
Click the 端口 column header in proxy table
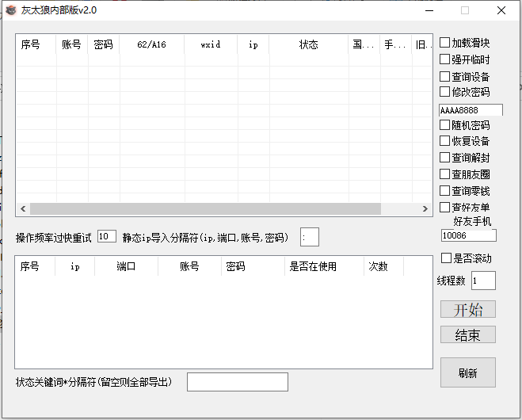[126, 267]
